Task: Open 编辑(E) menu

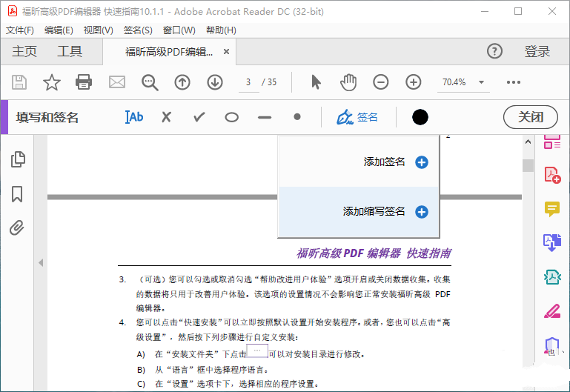Action: [x=59, y=30]
